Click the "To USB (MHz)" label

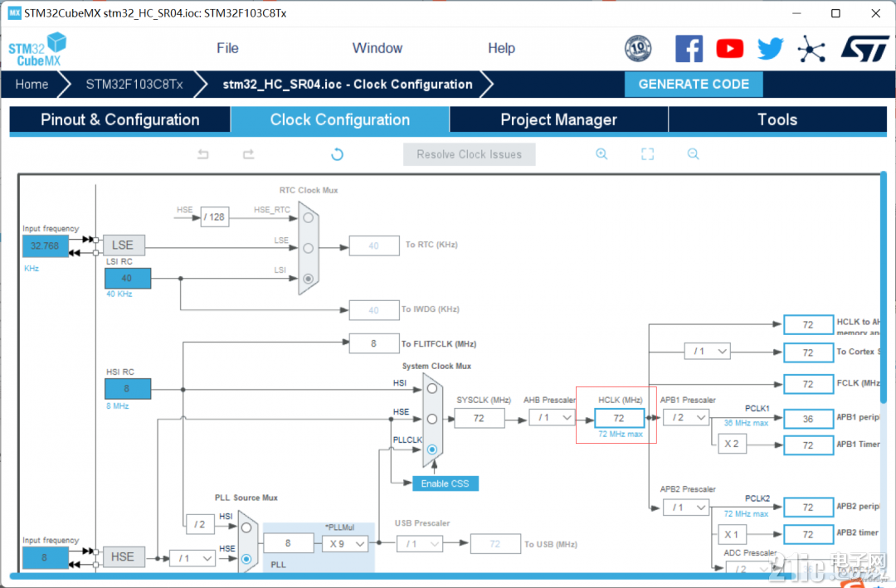click(551, 545)
